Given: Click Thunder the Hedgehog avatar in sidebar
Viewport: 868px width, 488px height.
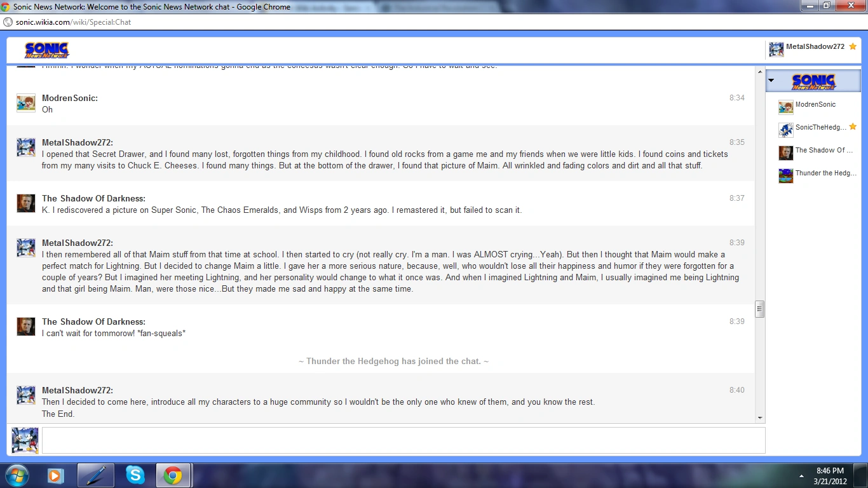Looking at the screenshot, I should click(x=786, y=175).
